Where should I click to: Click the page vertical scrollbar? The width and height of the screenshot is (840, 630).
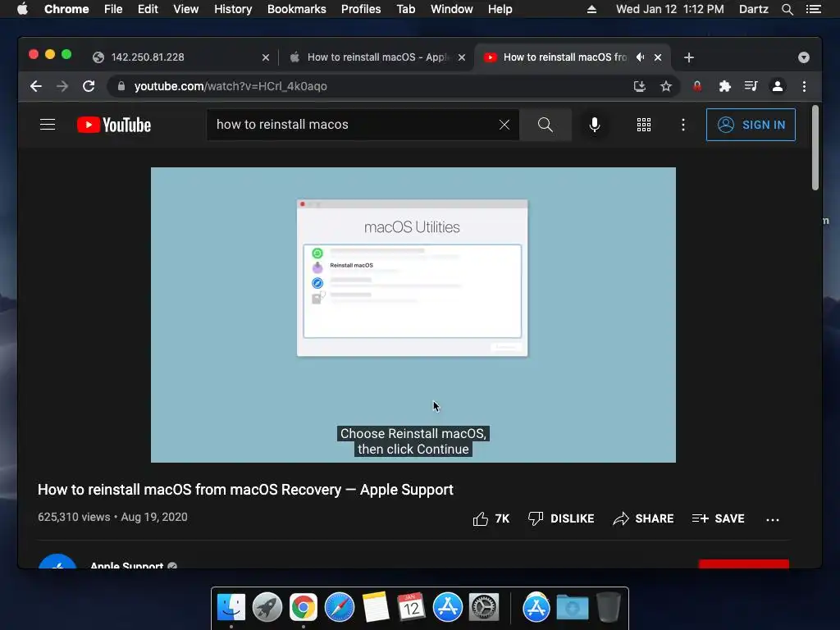(x=815, y=148)
